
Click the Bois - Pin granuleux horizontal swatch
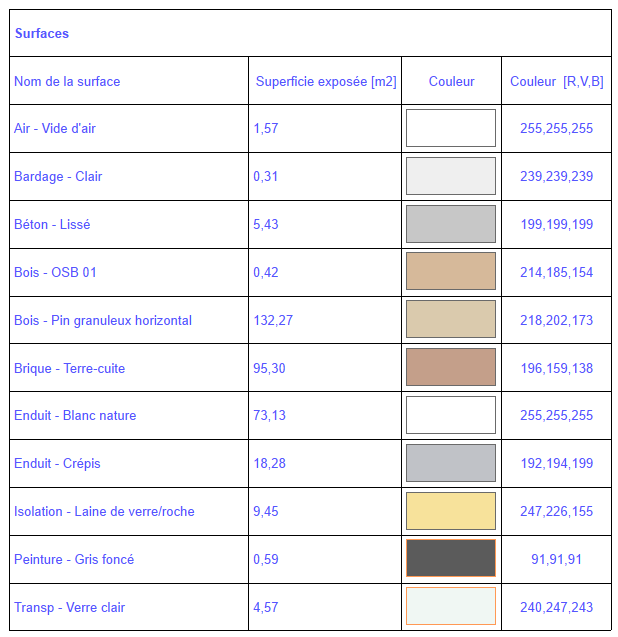(450, 319)
